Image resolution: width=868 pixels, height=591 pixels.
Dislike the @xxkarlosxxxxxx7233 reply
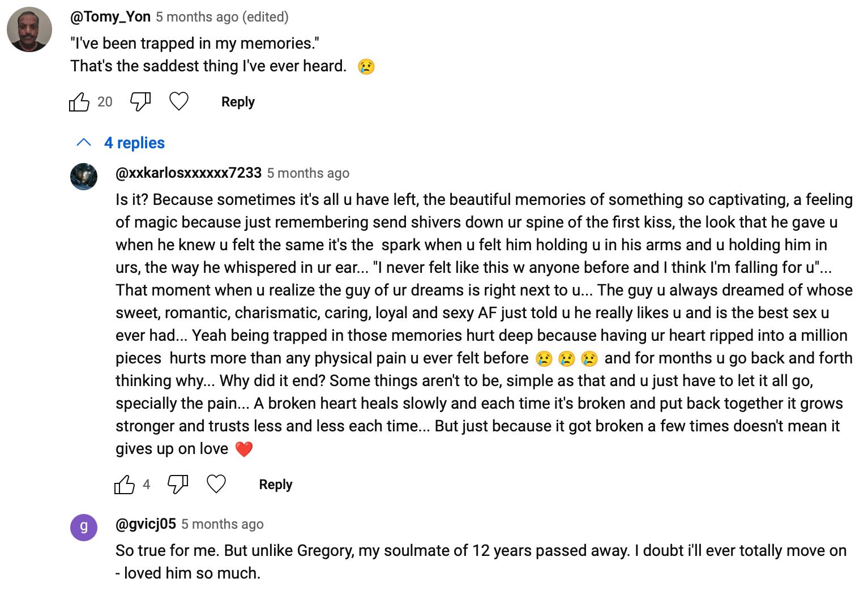[178, 485]
